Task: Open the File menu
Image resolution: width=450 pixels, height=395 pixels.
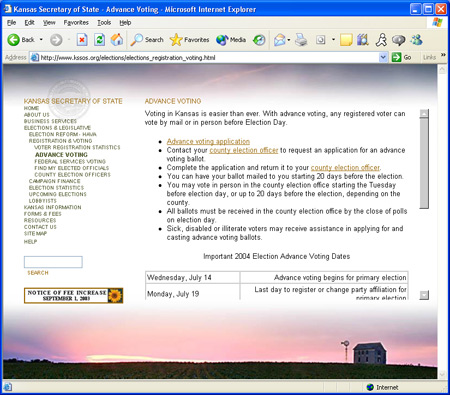Action: pyautogui.click(x=11, y=23)
